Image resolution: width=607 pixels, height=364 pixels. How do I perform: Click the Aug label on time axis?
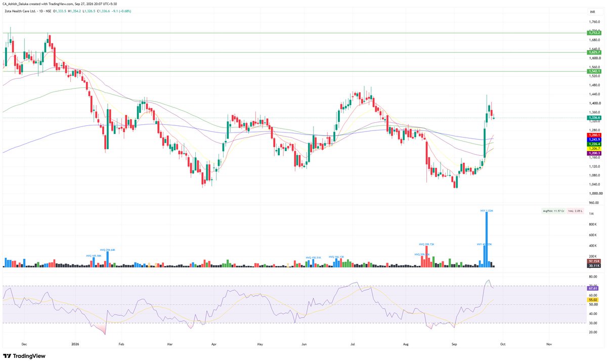pos(405,343)
